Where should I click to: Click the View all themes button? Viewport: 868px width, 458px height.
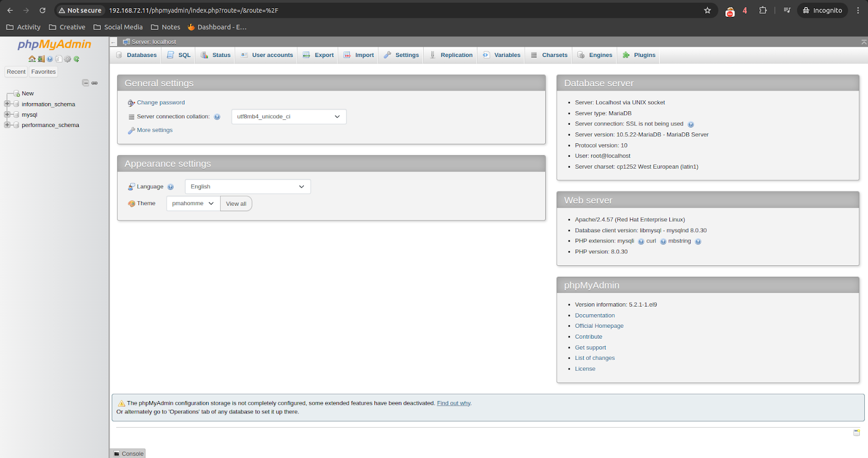coord(236,203)
